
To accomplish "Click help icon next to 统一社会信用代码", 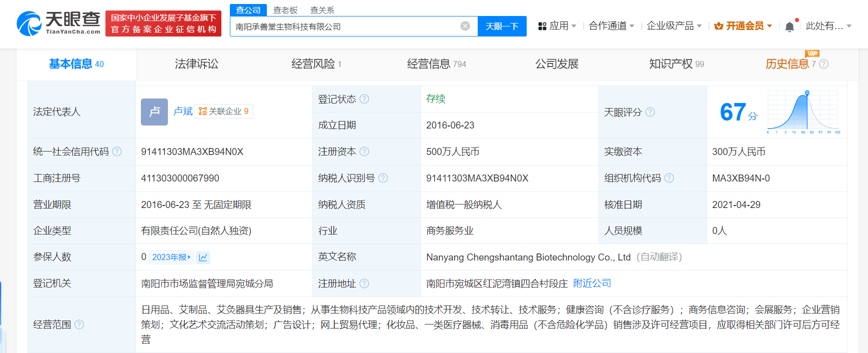I will pos(117,151).
